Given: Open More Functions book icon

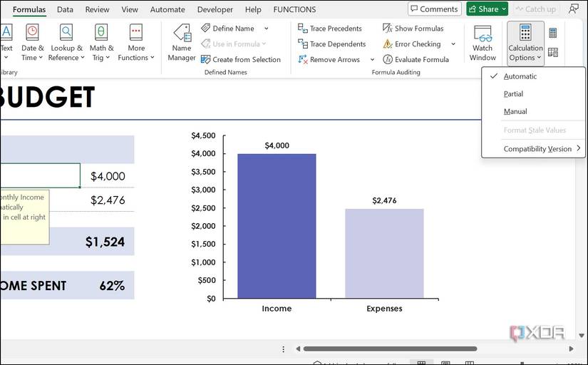Looking at the screenshot, I should 135,32.
